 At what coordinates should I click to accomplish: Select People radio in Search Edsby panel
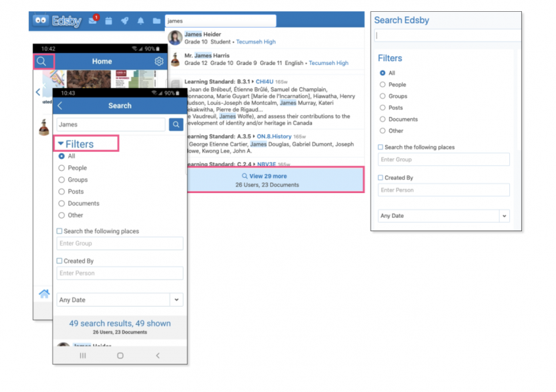382,84
